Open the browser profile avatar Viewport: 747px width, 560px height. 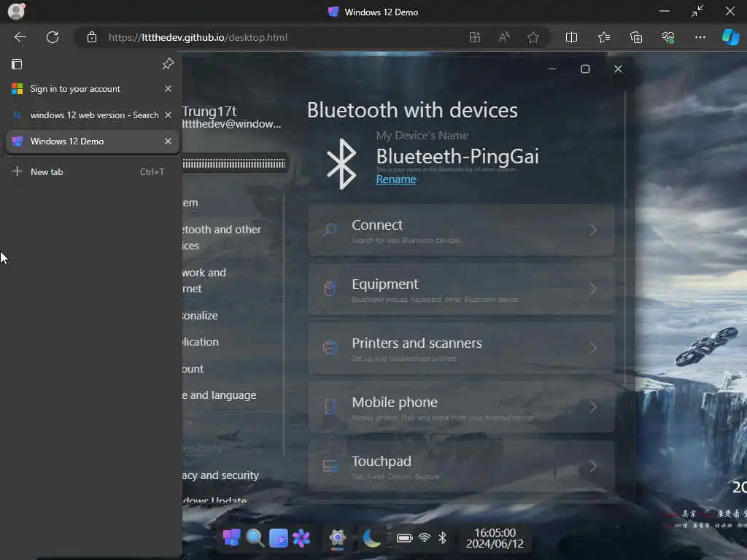pyautogui.click(x=16, y=12)
